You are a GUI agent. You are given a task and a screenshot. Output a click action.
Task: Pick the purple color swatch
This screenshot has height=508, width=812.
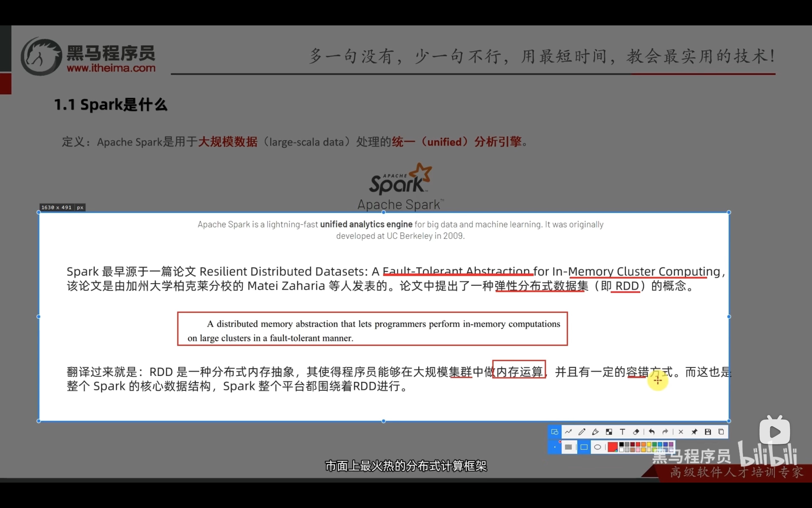(x=671, y=444)
